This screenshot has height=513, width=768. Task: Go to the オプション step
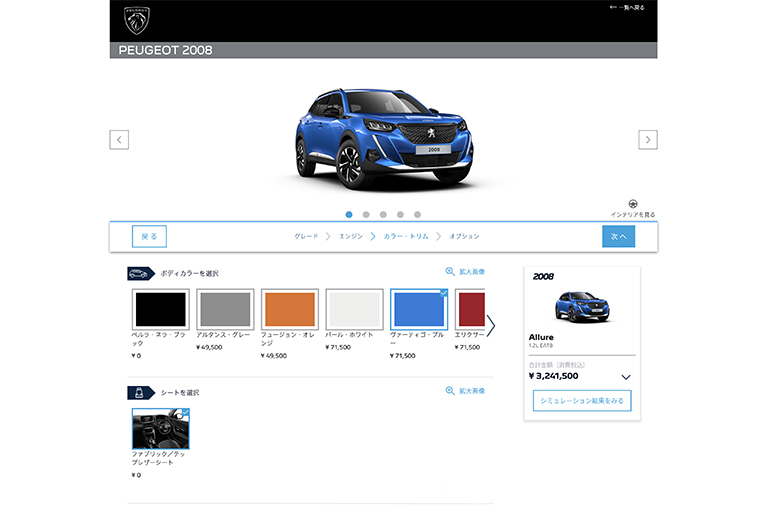(464, 236)
